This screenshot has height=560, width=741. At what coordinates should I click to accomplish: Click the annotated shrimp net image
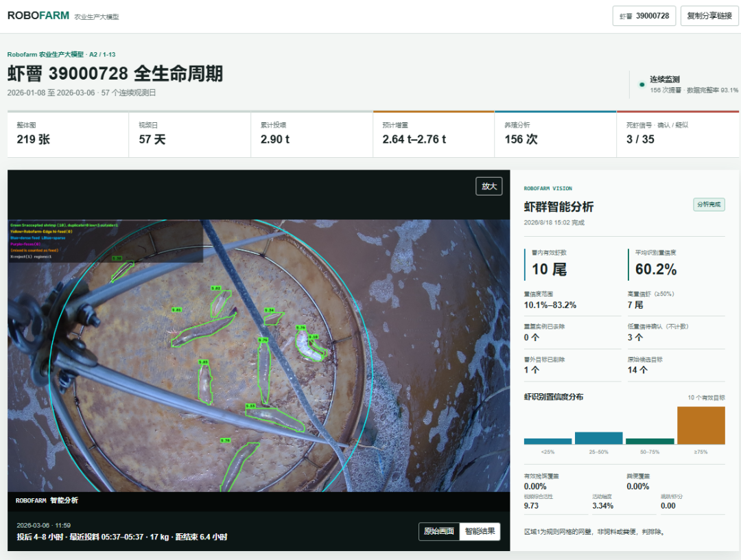coord(259,355)
